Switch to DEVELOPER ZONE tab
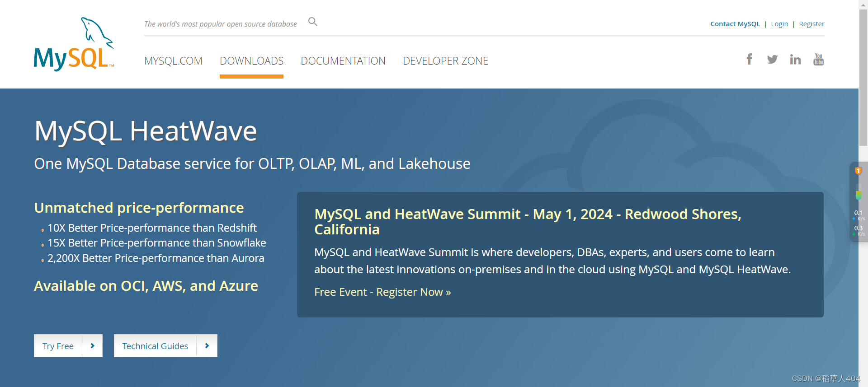The width and height of the screenshot is (868, 387). [445, 61]
